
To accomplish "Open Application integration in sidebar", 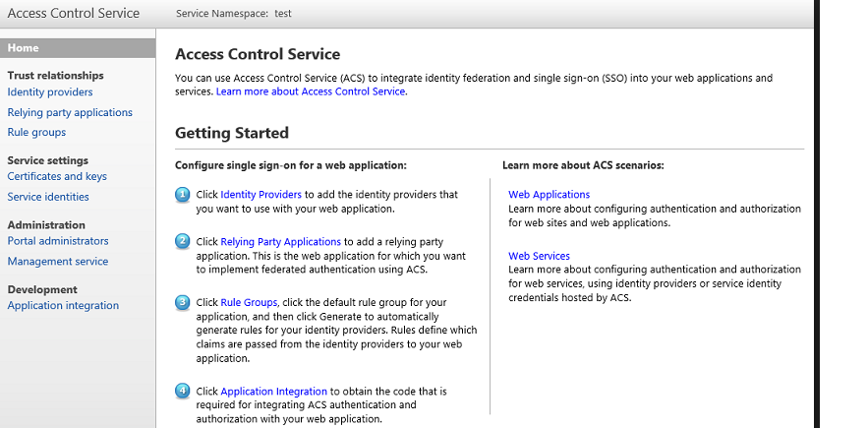I will (x=63, y=305).
